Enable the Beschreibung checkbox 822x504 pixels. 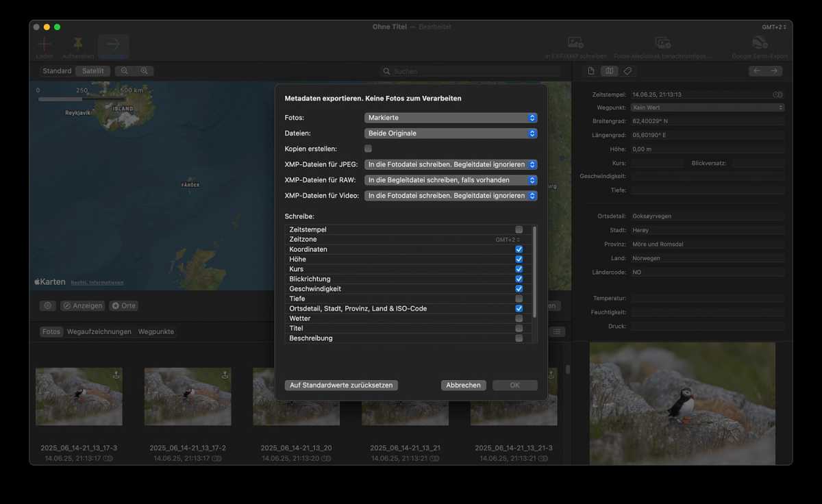519,338
